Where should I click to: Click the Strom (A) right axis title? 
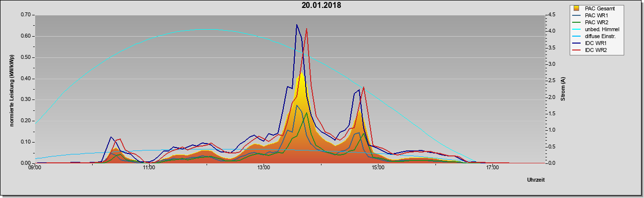point(563,89)
